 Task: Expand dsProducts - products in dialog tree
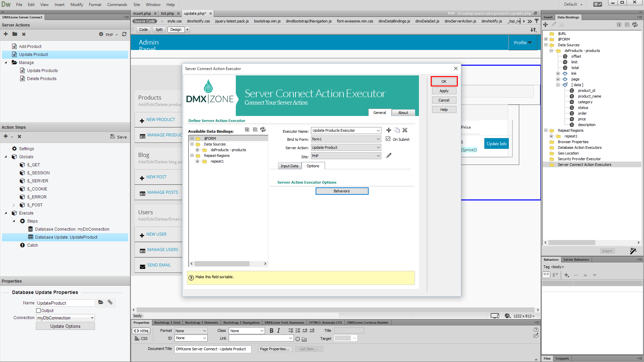(x=198, y=150)
